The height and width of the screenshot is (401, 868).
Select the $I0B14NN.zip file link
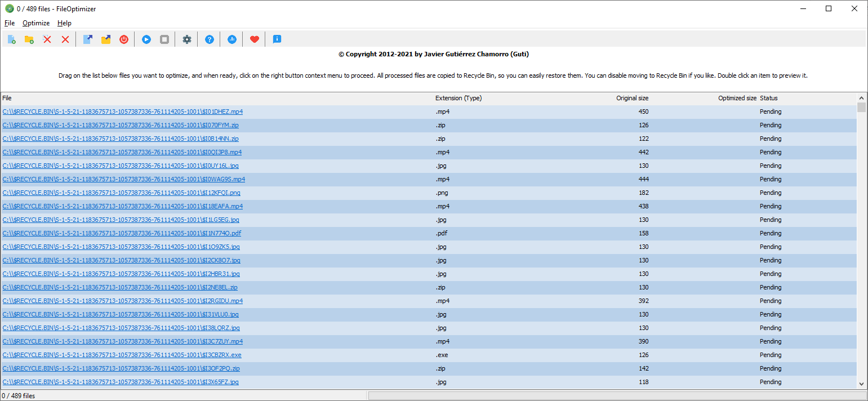(121, 139)
